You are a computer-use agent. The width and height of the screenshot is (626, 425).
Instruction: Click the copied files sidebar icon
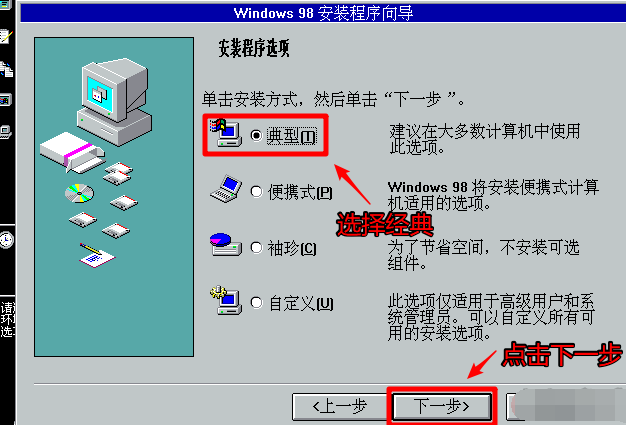[6, 69]
